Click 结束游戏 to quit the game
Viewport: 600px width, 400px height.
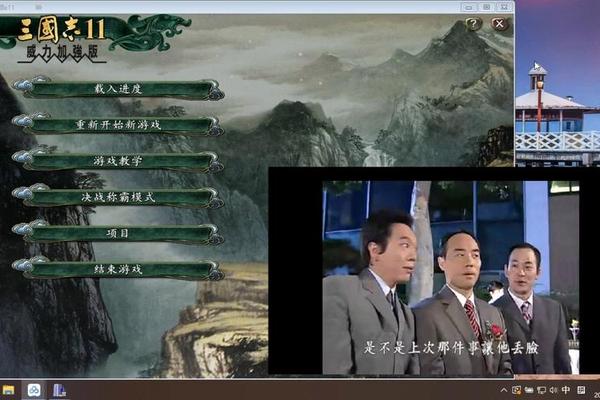118,269
